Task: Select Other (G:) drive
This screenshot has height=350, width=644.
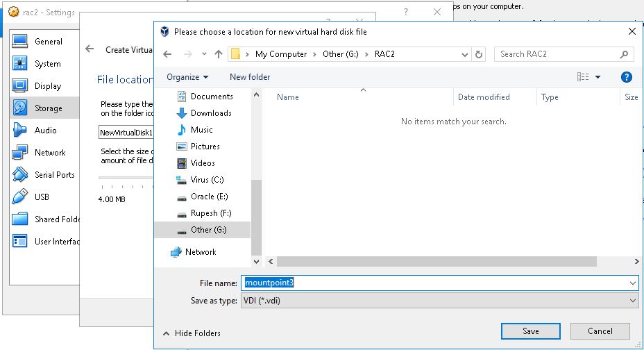Action: [x=202, y=230]
